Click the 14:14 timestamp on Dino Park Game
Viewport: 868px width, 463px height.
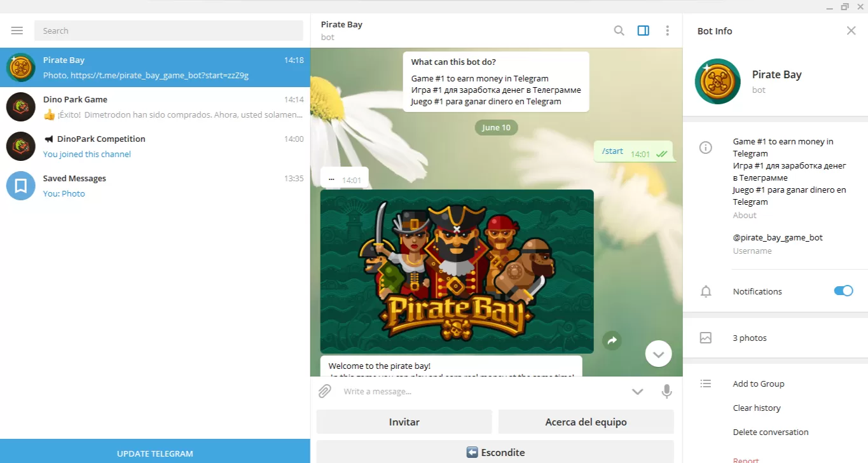294,99
